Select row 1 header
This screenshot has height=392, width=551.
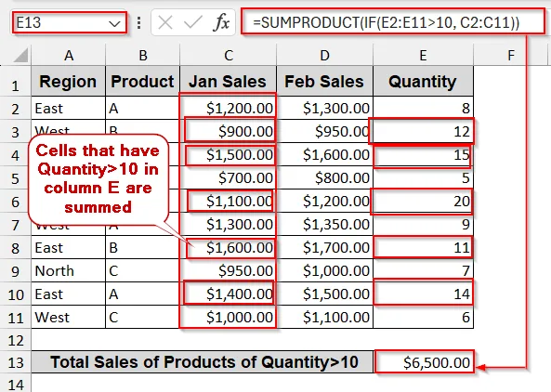click(15, 81)
